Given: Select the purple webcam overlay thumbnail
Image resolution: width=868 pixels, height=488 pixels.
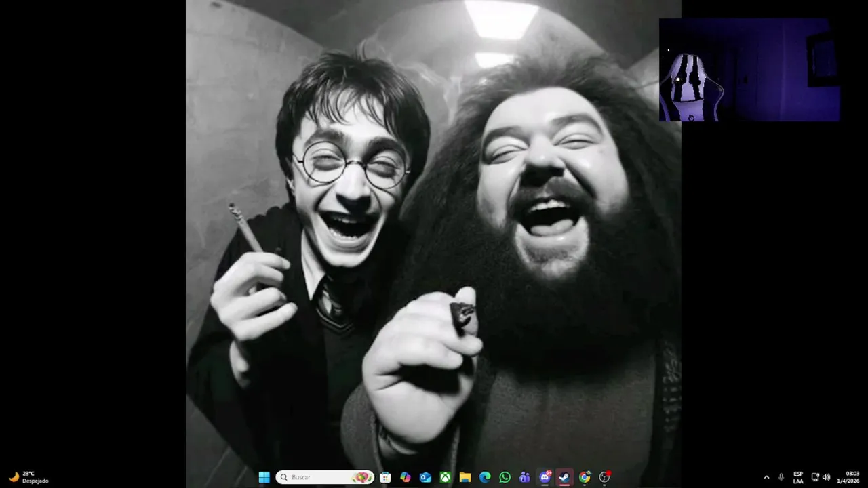Looking at the screenshot, I should pyautogui.click(x=749, y=70).
